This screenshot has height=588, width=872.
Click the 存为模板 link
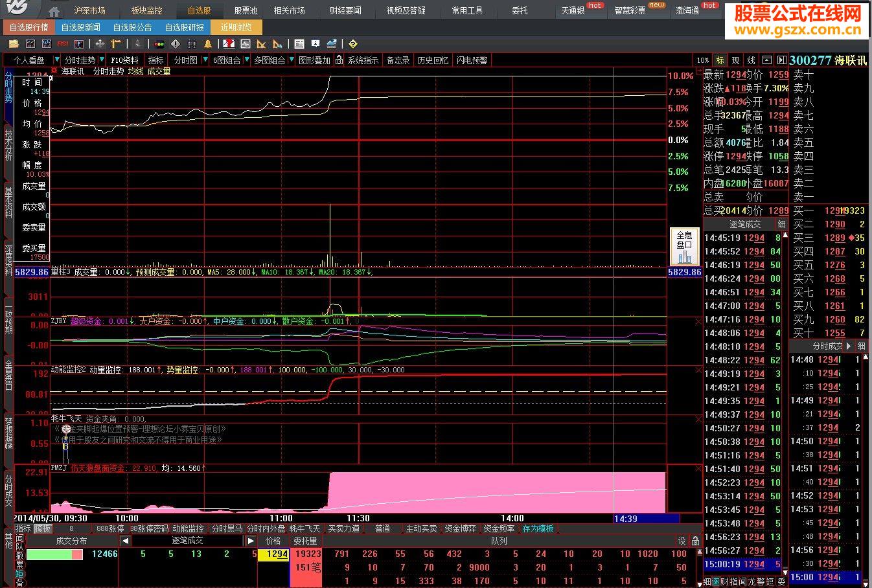click(538, 529)
